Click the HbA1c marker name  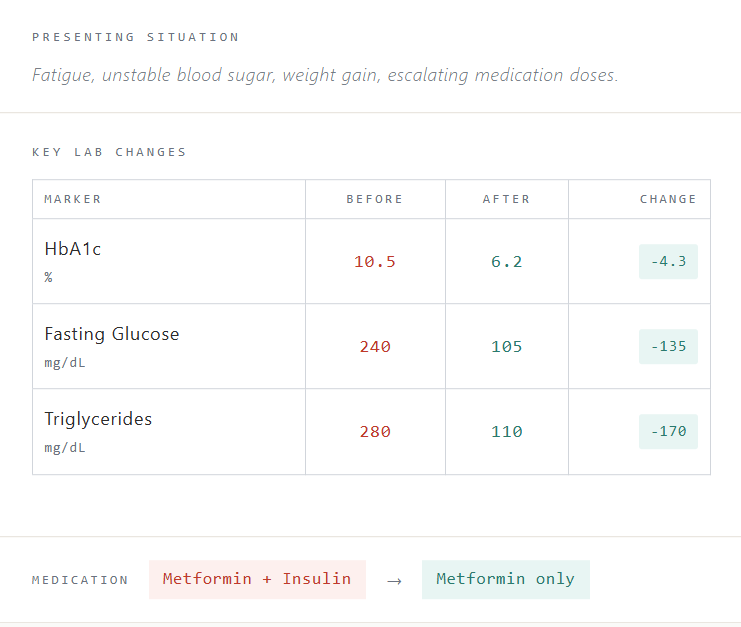tap(73, 249)
